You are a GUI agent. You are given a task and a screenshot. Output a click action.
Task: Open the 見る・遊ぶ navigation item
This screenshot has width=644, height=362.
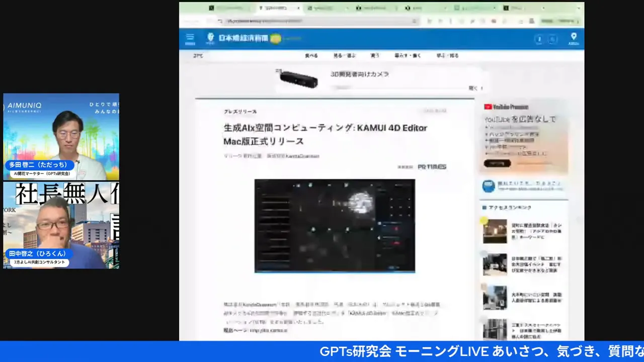coord(345,56)
